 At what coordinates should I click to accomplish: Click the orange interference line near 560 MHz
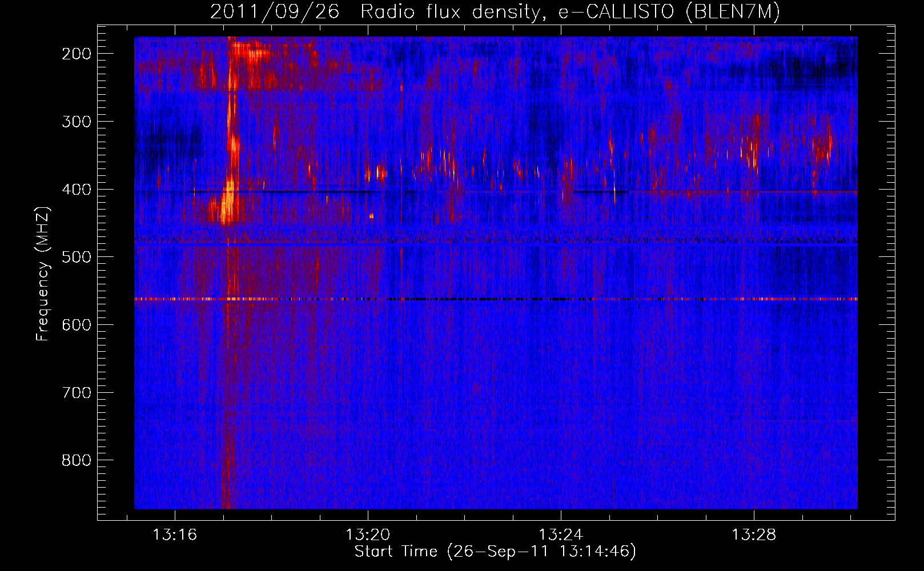pos(496,299)
